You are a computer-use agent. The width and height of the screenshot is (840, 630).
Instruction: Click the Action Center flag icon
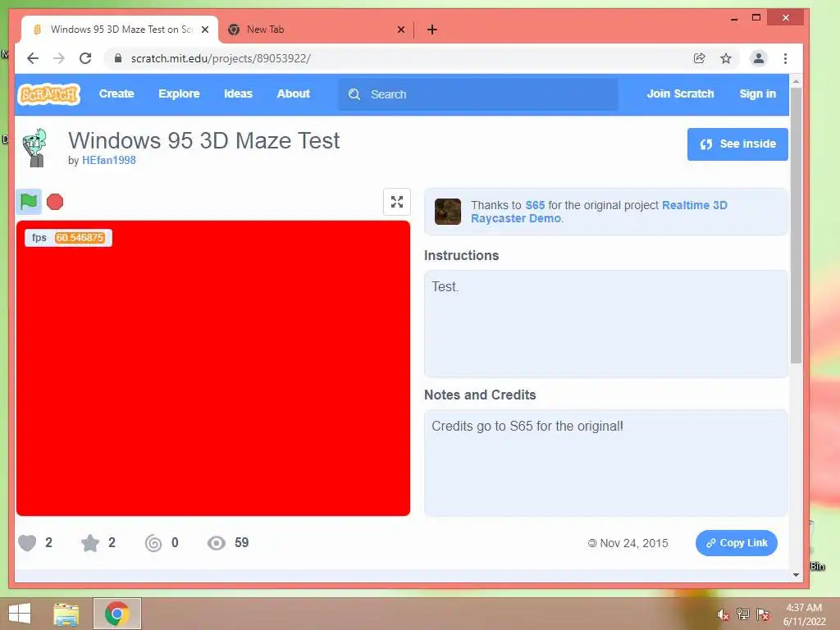[763, 614]
